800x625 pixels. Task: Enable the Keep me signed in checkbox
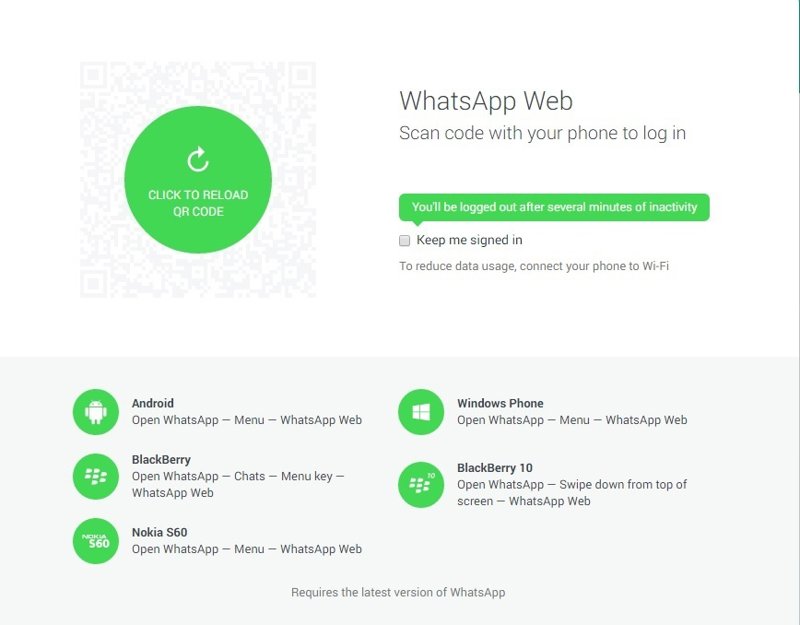click(405, 240)
